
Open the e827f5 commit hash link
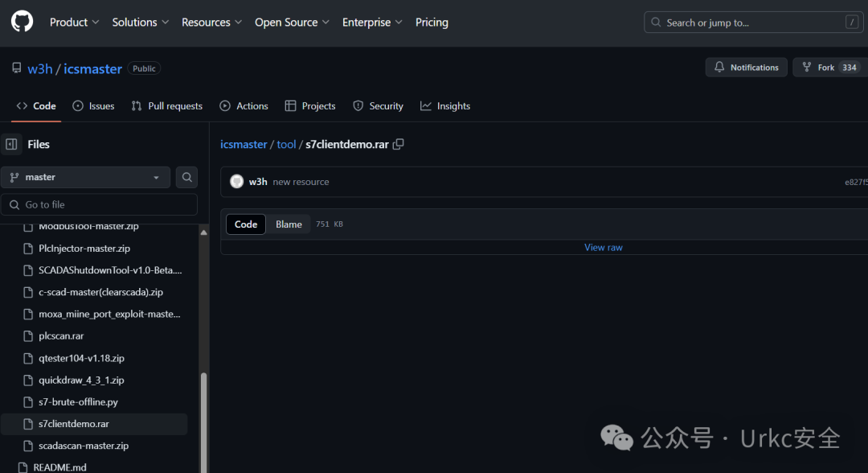[856, 183]
